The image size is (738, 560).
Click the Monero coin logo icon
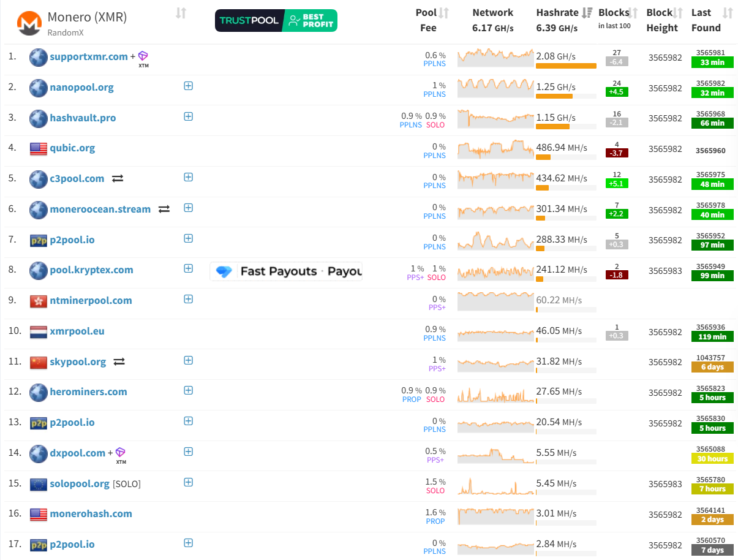pyautogui.click(x=28, y=23)
